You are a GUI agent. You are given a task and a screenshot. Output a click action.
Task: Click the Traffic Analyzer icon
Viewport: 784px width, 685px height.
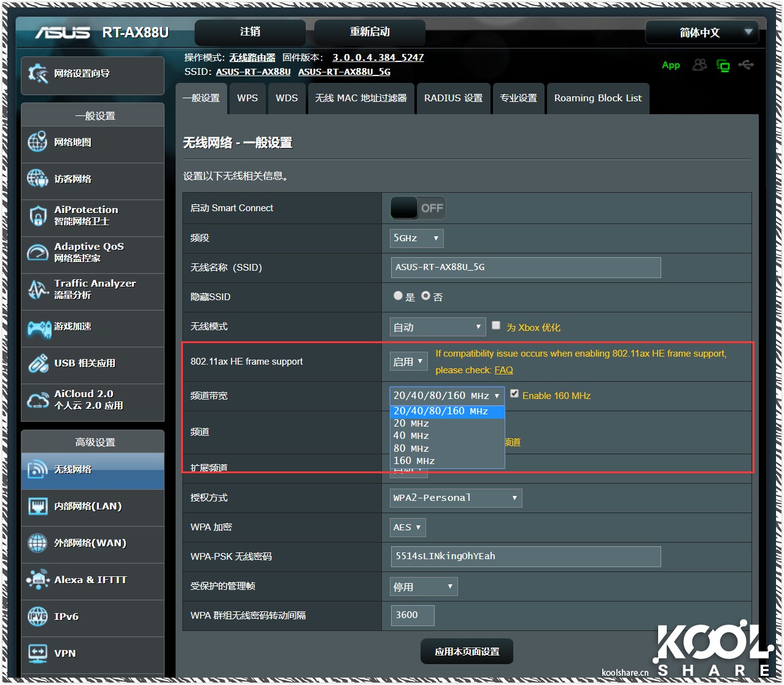pyautogui.click(x=37, y=289)
